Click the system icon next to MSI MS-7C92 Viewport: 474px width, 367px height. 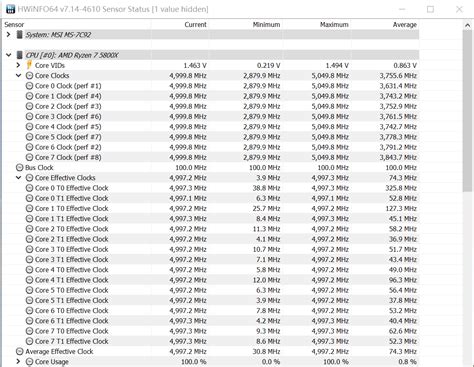[x=20, y=34]
